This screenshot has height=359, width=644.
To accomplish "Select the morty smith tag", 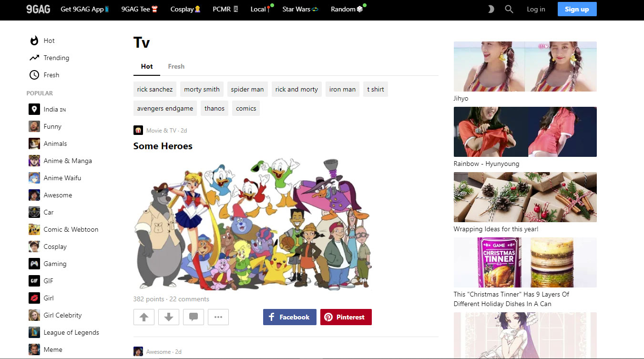I will tap(202, 89).
